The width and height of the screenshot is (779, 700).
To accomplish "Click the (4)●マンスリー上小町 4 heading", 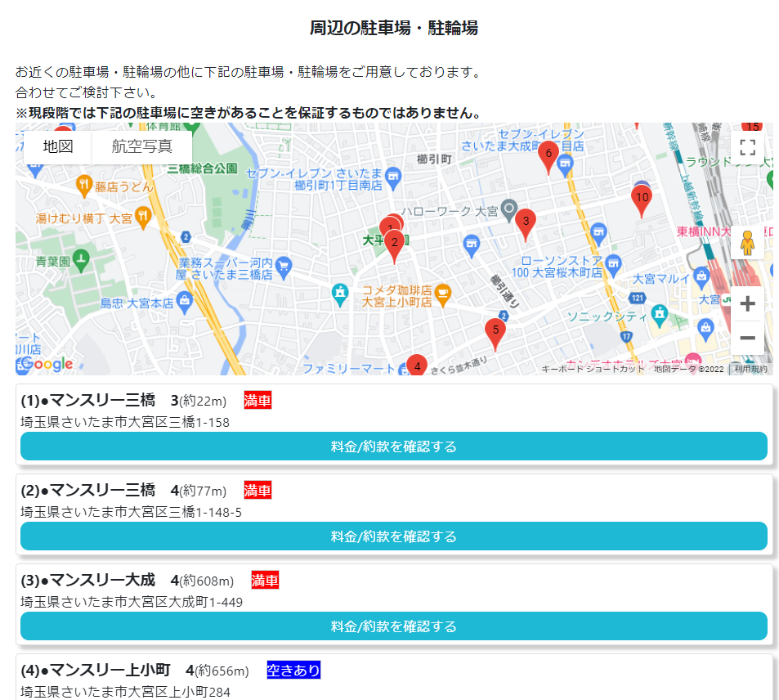I will click(x=107, y=671).
